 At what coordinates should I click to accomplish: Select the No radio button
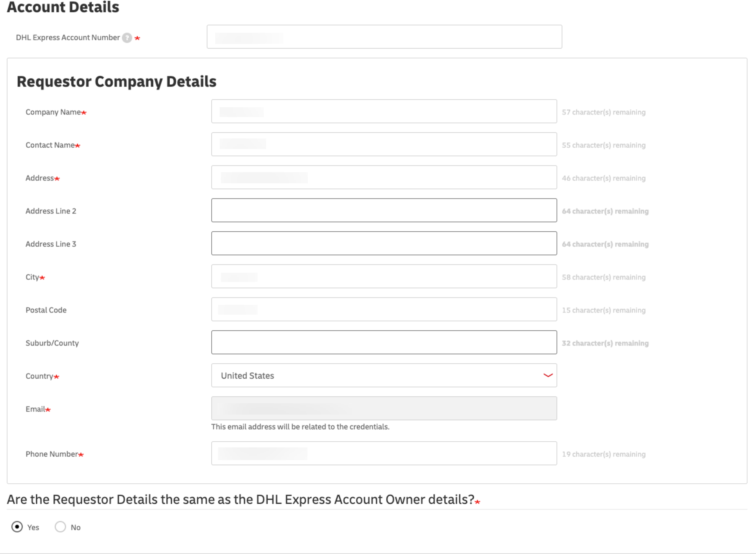60,527
